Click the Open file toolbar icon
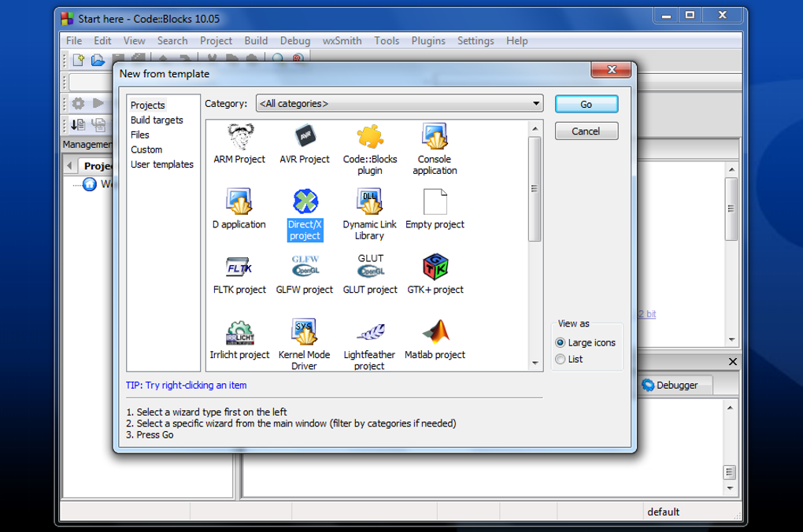 98,60
